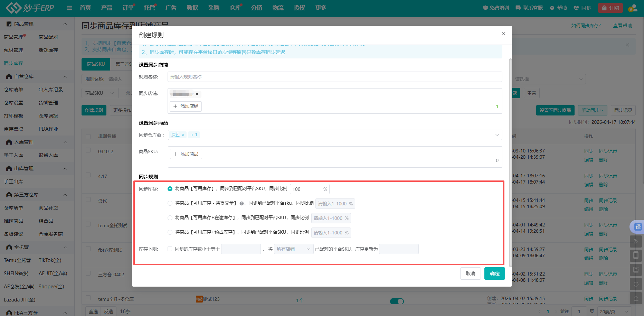Open 活动库存 in sidebar

coord(48,50)
